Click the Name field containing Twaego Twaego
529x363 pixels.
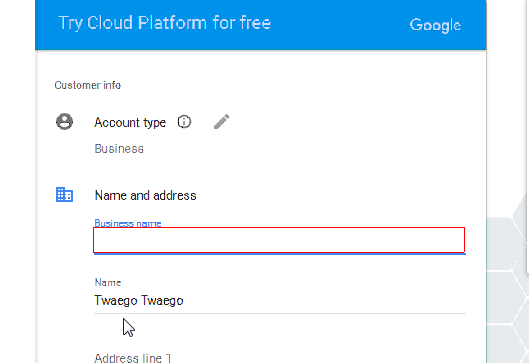pyautogui.click(x=280, y=301)
